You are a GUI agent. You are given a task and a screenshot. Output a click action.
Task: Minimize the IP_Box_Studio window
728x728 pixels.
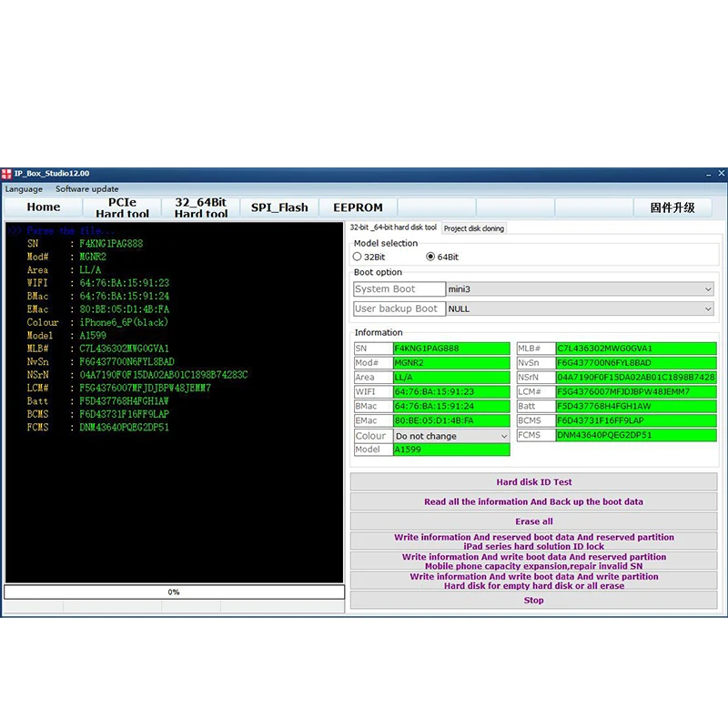709,174
